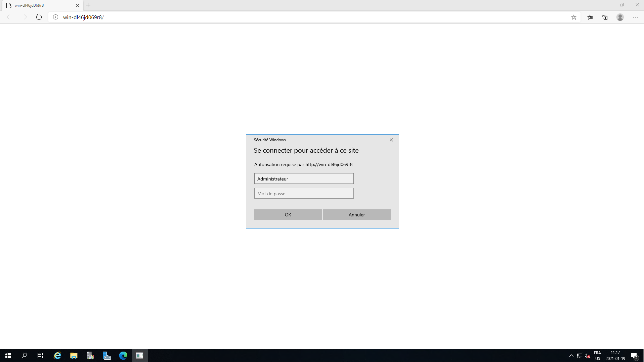Minimize the browser window
This screenshot has height=362, width=644.
pos(606,5)
